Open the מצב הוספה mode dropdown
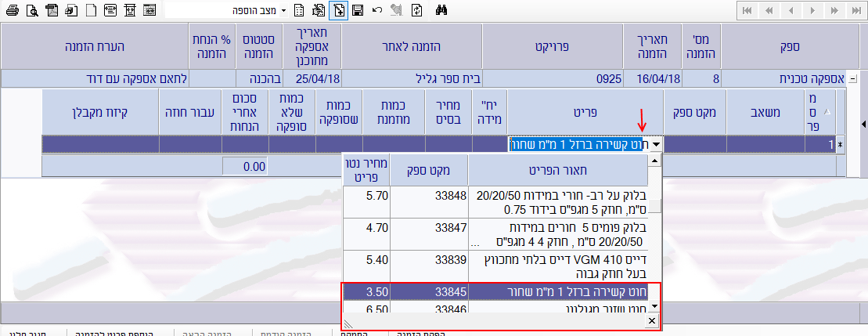Image resolution: width=868 pixels, height=336 pixels. [283, 10]
